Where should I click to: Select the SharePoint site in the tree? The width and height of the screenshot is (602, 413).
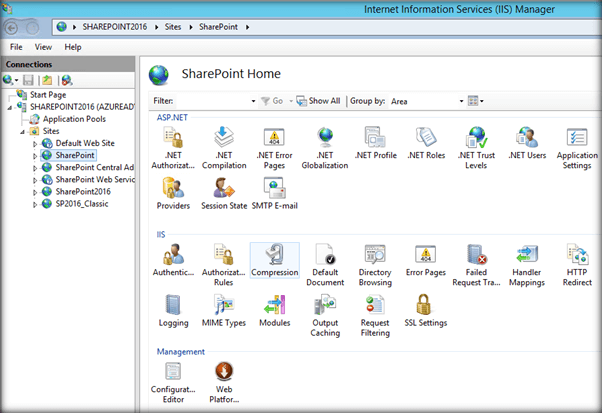click(x=75, y=155)
